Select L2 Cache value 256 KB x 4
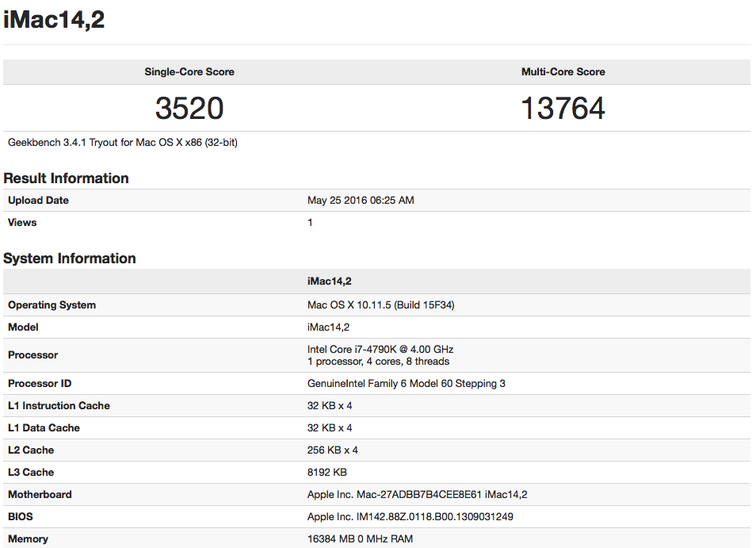Screen dimensions: 756x548 (333, 450)
